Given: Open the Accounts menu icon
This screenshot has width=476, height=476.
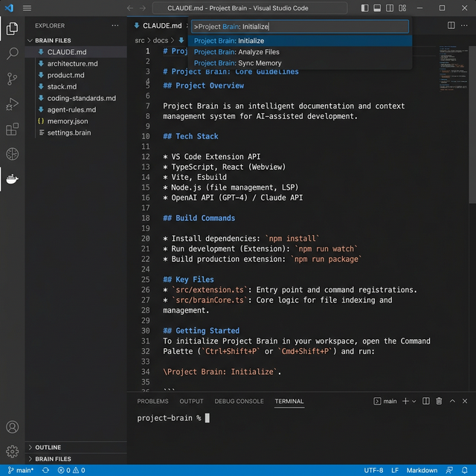Looking at the screenshot, I should coord(12,427).
